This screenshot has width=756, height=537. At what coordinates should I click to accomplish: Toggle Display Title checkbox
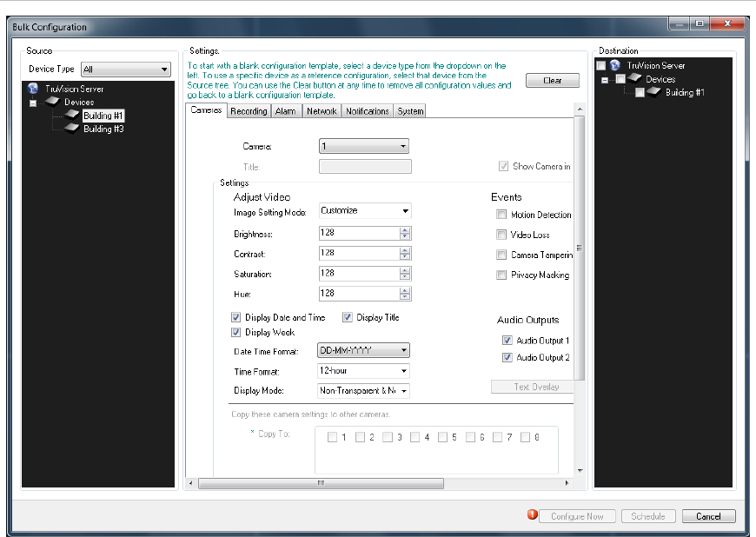pos(347,317)
